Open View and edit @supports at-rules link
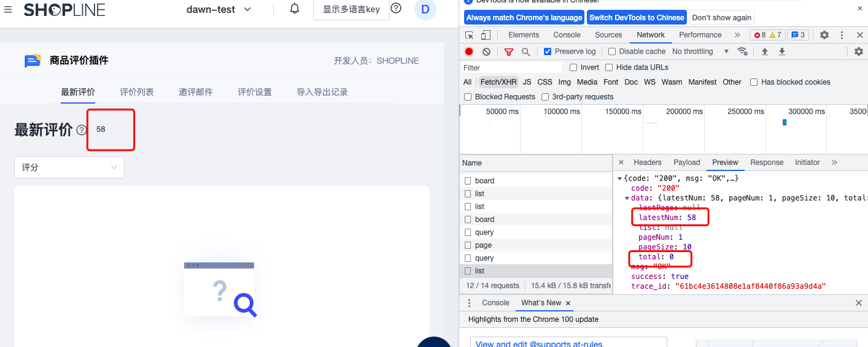The height and width of the screenshot is (347, 868). click(x=539, y=344)
